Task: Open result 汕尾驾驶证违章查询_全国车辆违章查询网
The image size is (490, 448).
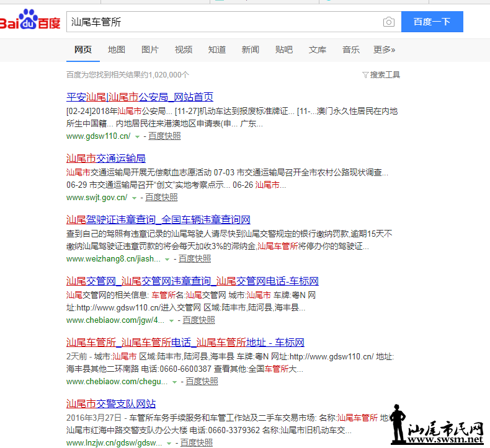Action: pyautogui.click(x=158, y=220)
